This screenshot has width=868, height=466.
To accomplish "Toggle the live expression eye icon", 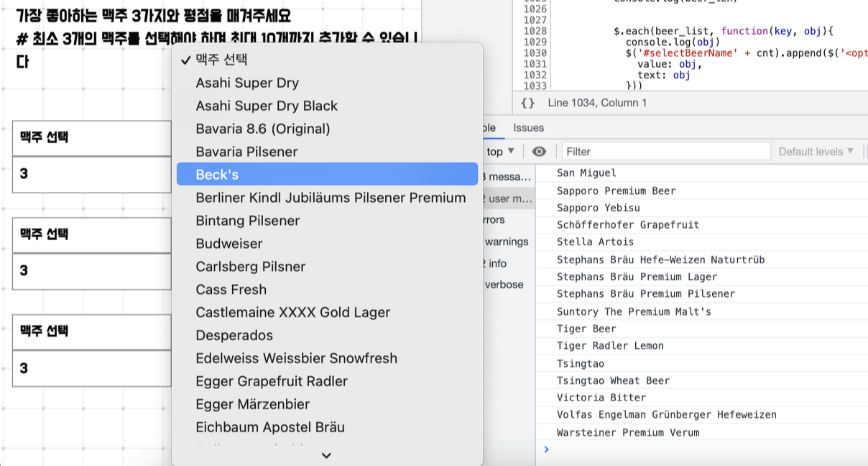I will [539, 151].
